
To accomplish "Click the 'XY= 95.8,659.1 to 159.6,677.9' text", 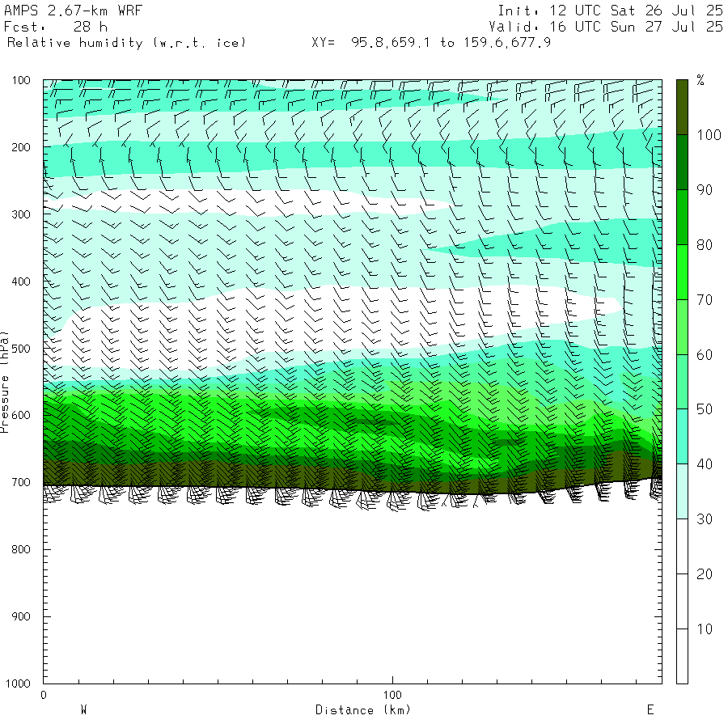I will coord(431,43).
